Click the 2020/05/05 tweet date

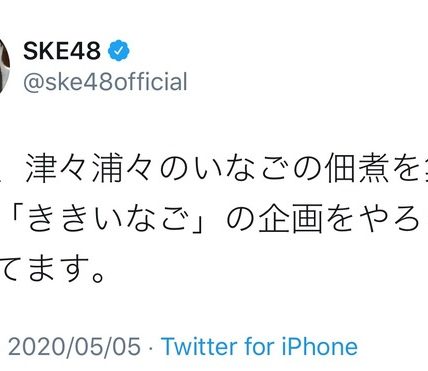coord(74,347)
